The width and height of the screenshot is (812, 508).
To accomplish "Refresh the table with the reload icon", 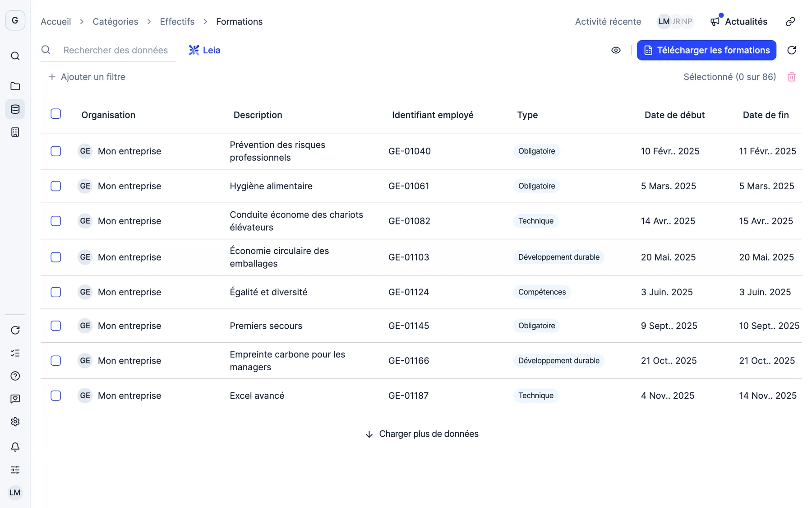I will click(792, 50).
